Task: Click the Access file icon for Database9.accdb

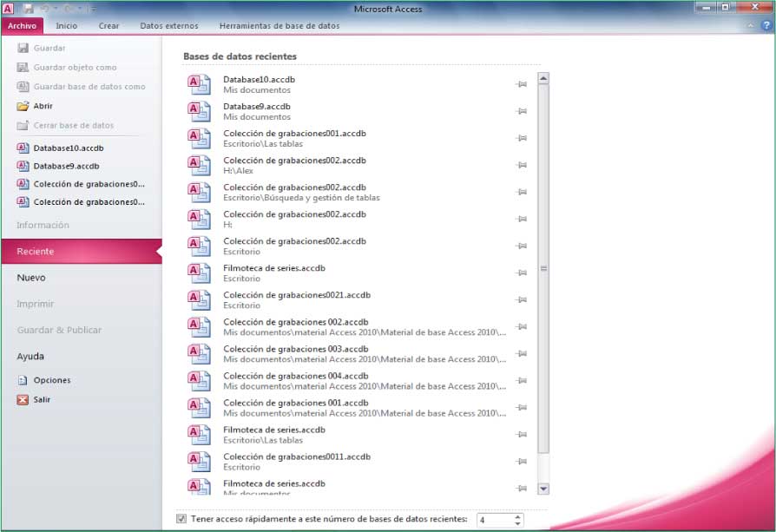Action: tap(200, 111)
